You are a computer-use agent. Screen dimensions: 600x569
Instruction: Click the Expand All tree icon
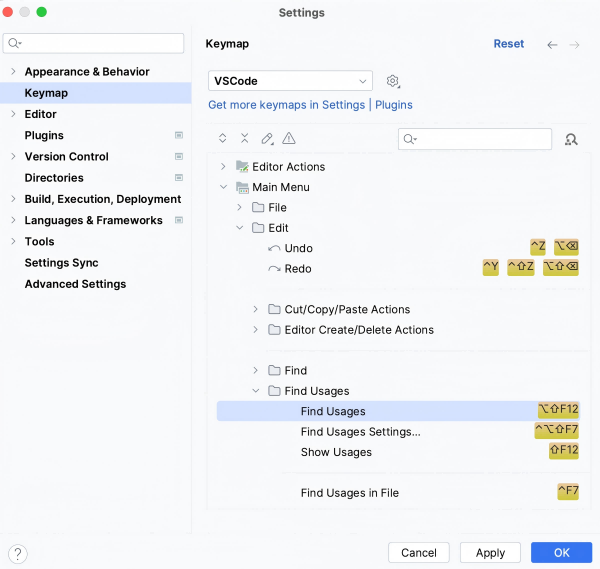point(222,139)
